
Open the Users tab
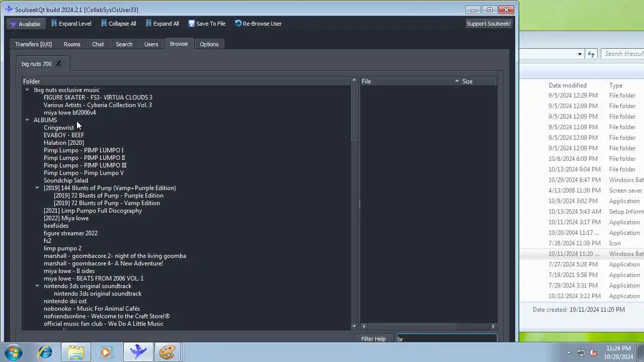[x=151, y=44]
